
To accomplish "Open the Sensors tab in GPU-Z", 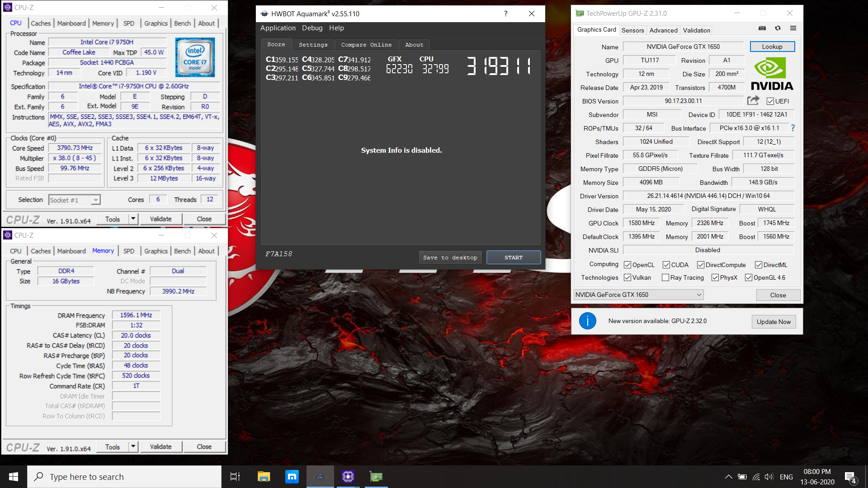I will pyautogui.click(x=632, y=30).
